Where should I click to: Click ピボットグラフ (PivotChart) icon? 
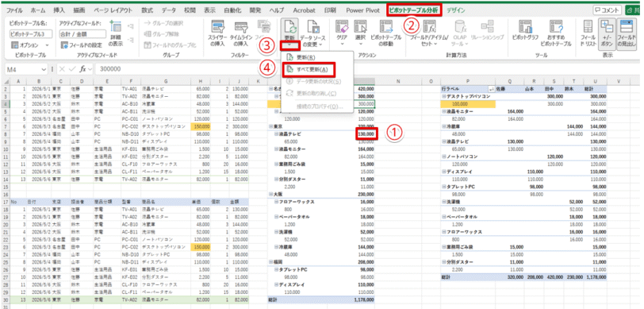[525, 26]
